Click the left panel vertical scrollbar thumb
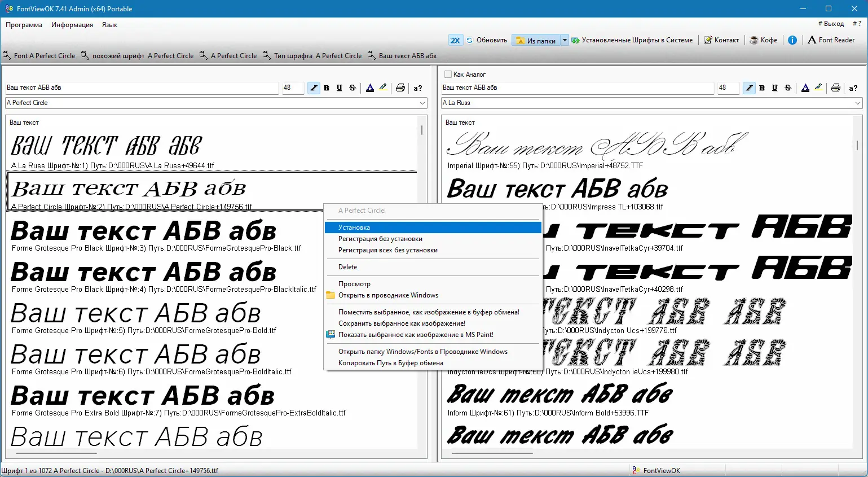 tap(422, 129)
